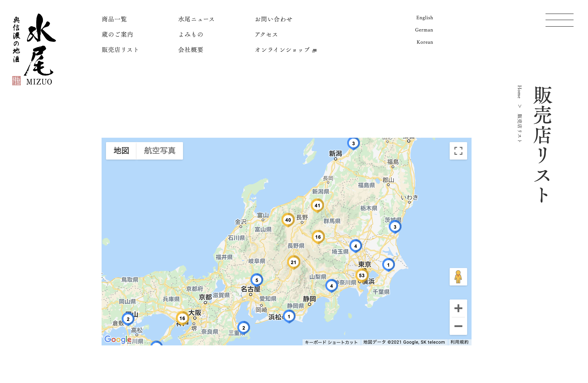Switch language to German

(x=424, y=30)
